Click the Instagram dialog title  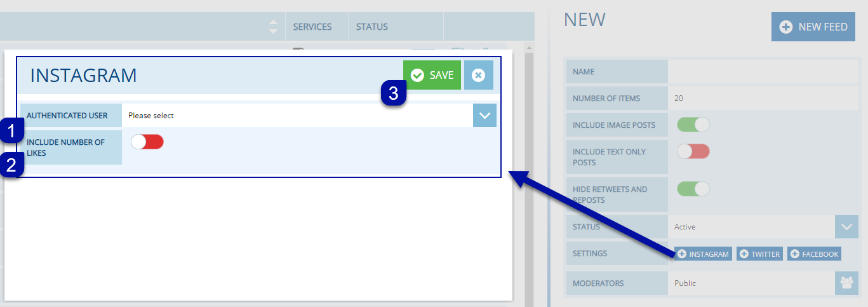(x=84, y=76)
